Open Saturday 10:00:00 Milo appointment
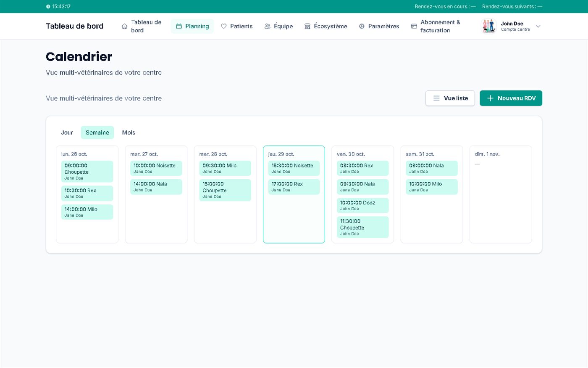This screenshot has width=588, height=368. (x=431, y=187)
